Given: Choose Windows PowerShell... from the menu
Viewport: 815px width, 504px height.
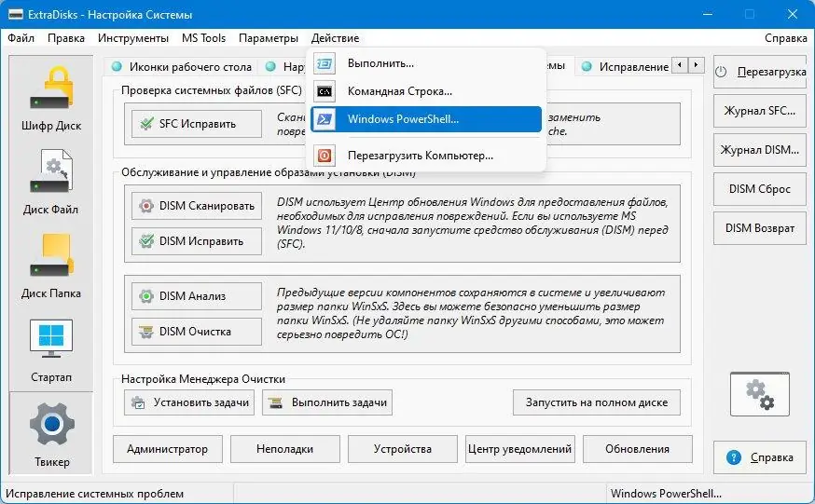Looking at the screenshot, I should 426,119.
